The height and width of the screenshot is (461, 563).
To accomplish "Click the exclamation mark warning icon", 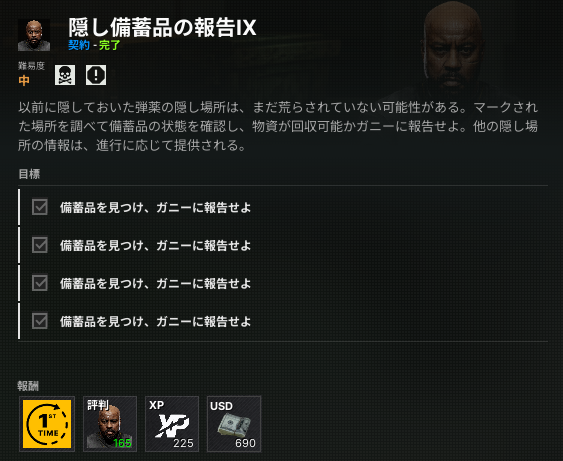I will point(96,75).
